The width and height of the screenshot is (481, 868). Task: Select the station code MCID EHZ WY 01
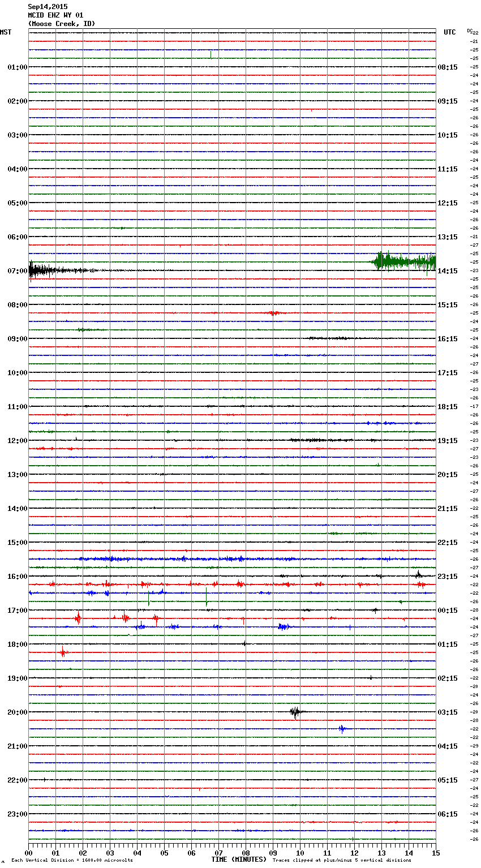pos(55,15)
